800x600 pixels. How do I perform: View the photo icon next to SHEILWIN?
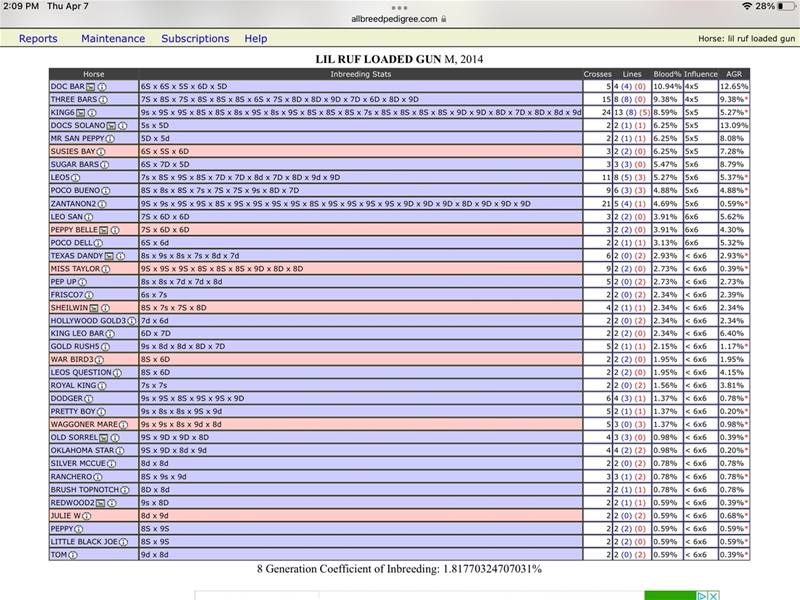click(x=94, y=308)
